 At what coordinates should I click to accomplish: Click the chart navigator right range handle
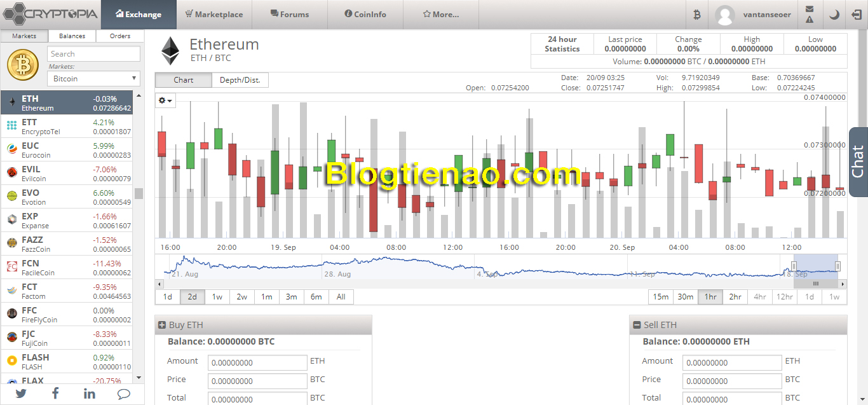[x=838, y=266]
